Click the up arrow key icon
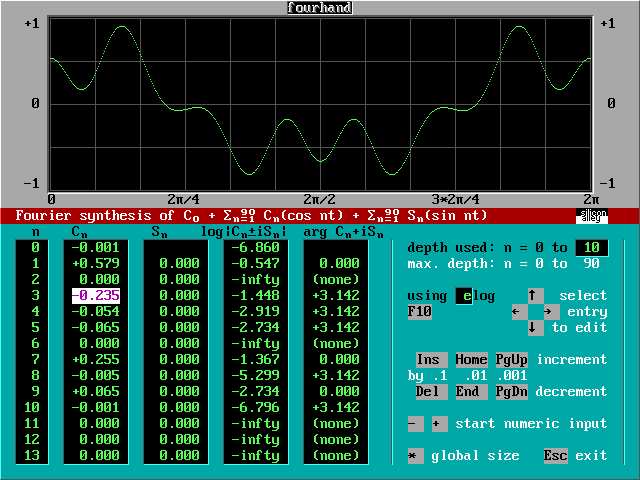 point(536,296)
